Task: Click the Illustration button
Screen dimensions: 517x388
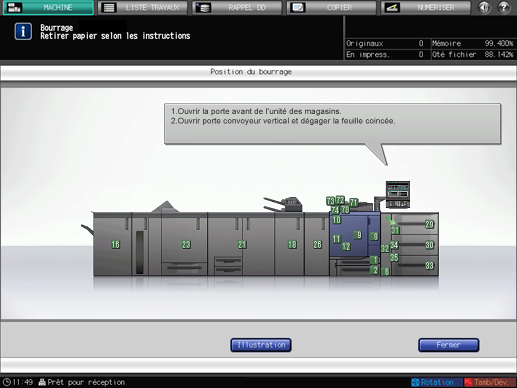Action: click(261, 345)
